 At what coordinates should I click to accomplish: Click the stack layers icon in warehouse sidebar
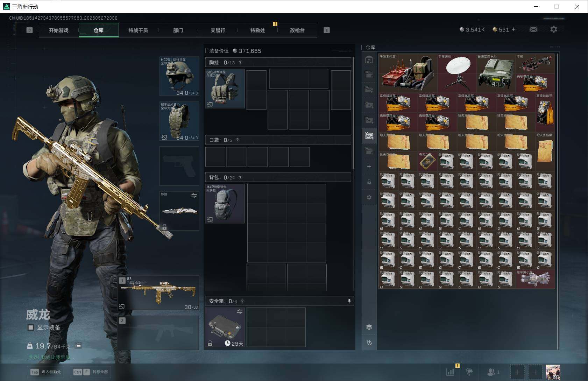coord(369,327)
